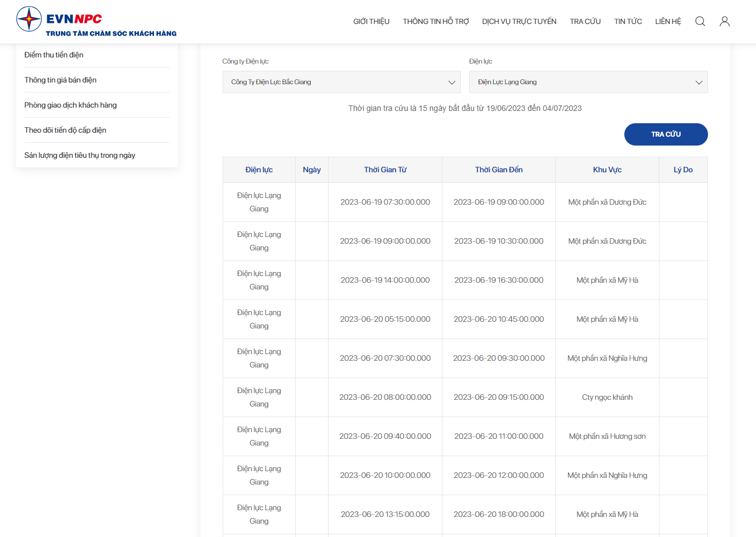Open the search magnifier icon
This screenshot has height=537, width=756.
pyautogui.click(x=700, y=21)
